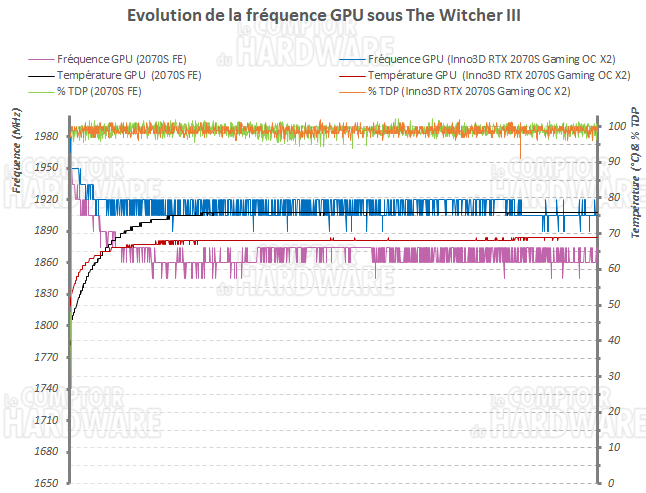Click the chart title about The Witcher III
Screen dimensions: 646x493
(323, 18)
